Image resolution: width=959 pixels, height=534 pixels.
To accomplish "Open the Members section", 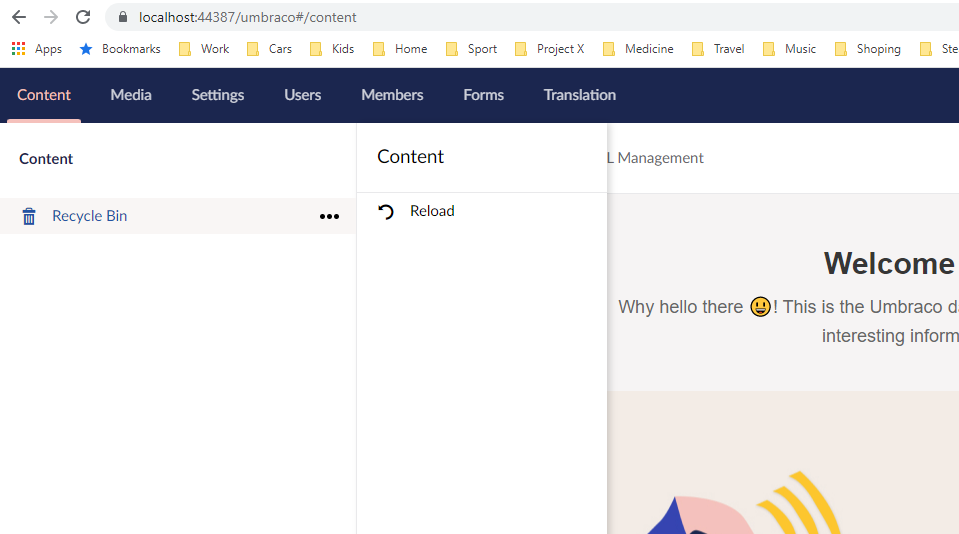I will tap(392, 95).
